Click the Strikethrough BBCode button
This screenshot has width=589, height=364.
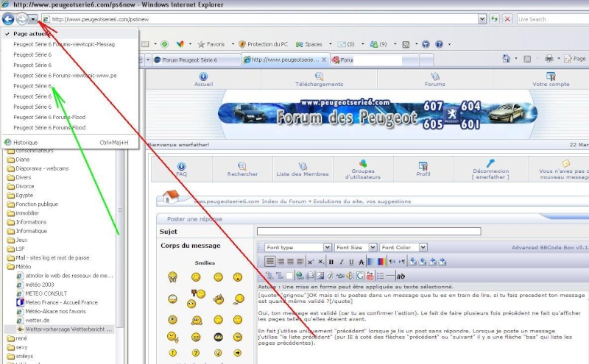click(x=361, y=262)
